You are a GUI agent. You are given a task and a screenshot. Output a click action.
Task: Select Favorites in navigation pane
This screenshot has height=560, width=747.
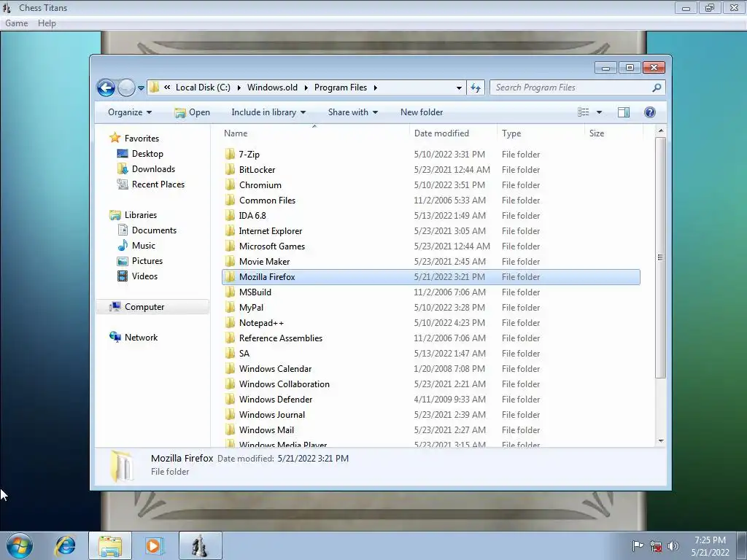pos(142,138)
